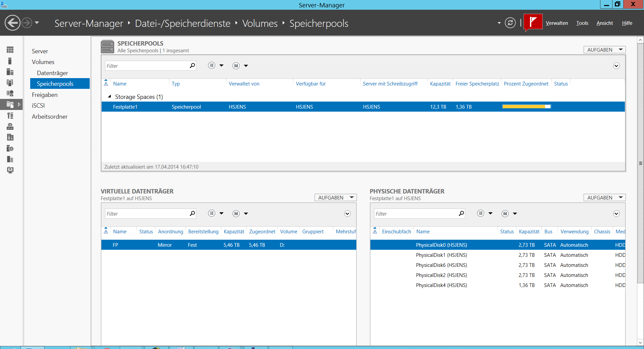Viewport: 644px width, 349px height.
Task: Click the main vertical scrollbar thumb
Action: click(640, 163)
